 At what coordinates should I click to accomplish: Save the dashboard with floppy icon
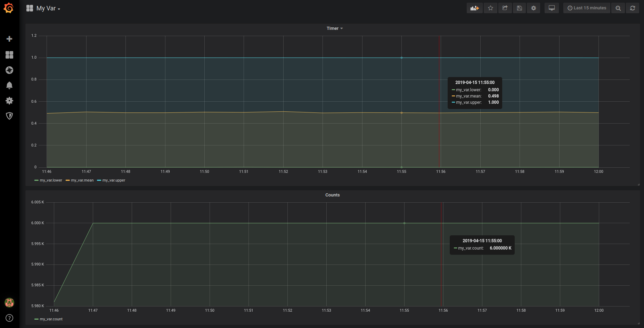click(x=519, y=8)
